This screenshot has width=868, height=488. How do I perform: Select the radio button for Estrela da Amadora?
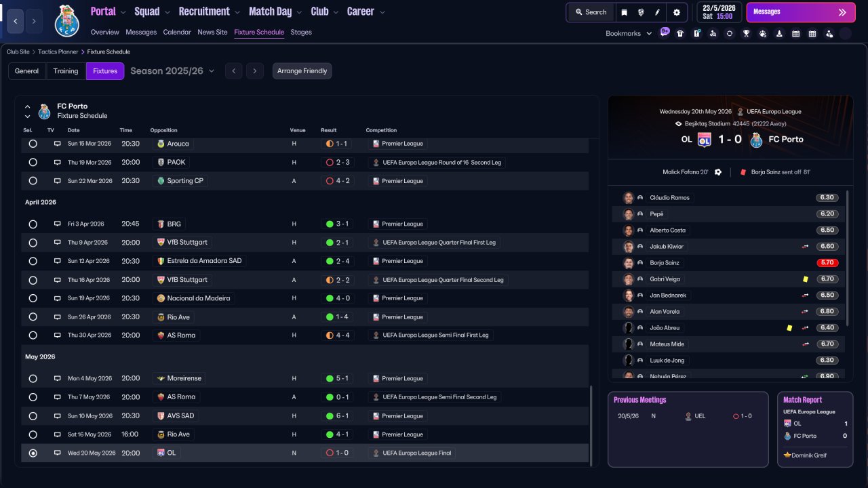tap(33, 261)
